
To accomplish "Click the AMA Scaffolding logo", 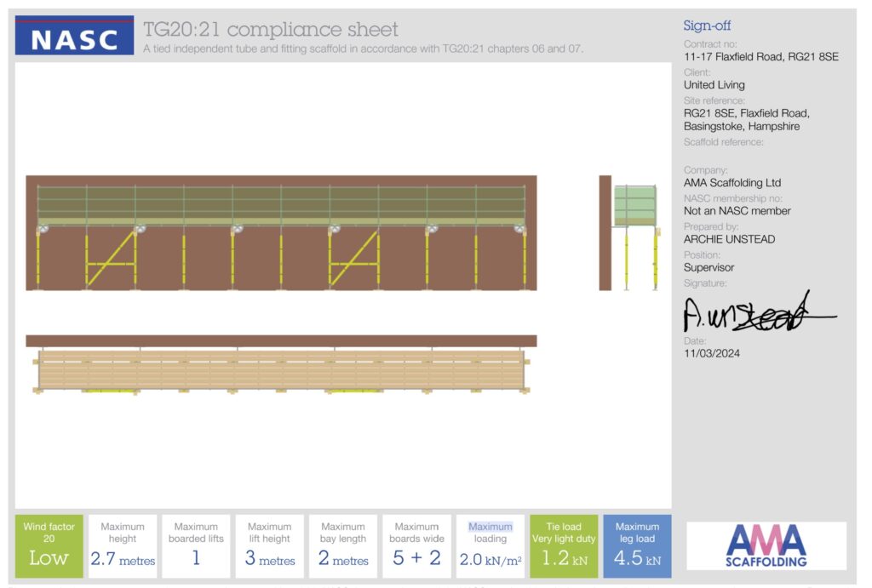I will [x=766, y=545].
